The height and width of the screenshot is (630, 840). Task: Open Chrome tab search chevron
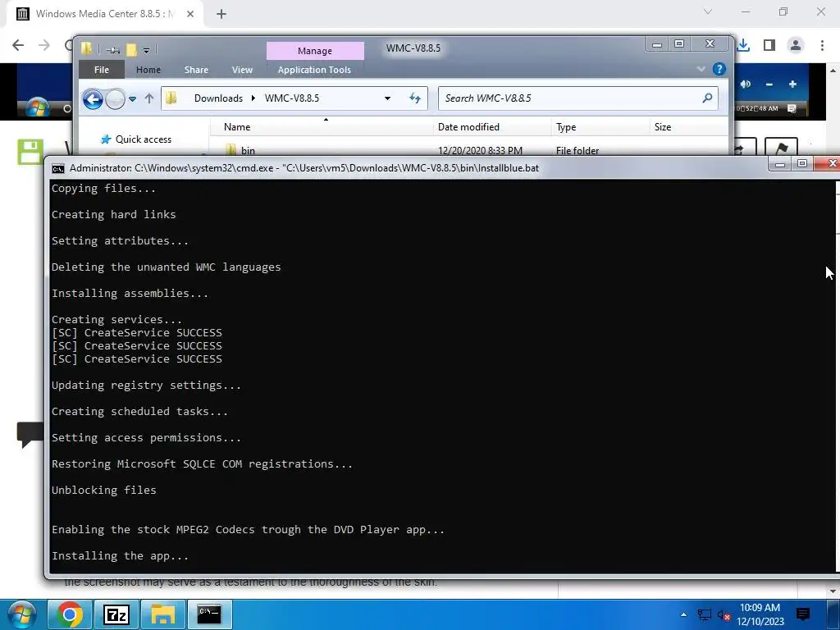[708, 11]
